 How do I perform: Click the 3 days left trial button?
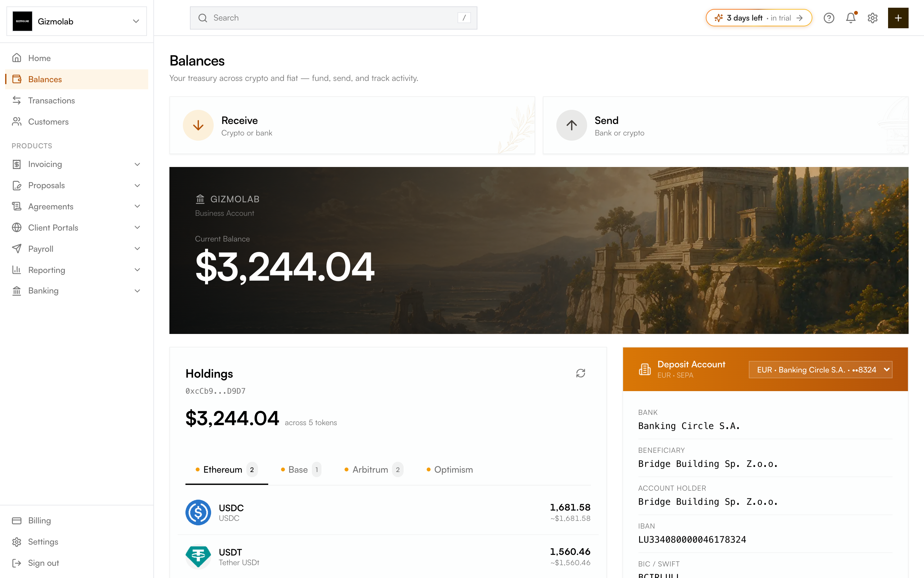point(759,18)
